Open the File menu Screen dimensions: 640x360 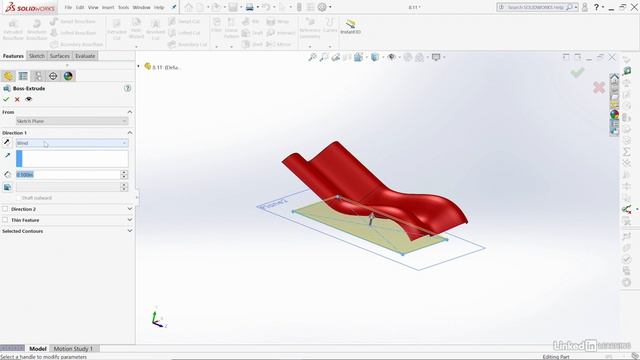[x=68, y=7]
